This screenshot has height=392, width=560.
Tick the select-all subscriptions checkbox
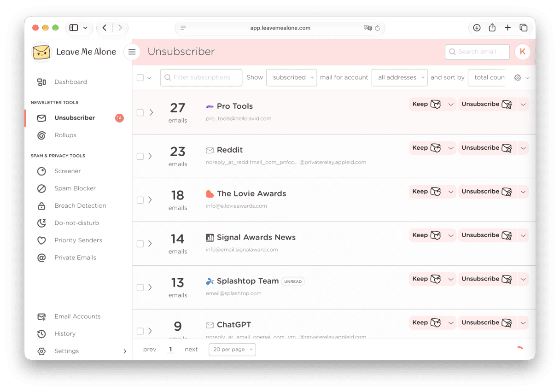click(140, 78)
